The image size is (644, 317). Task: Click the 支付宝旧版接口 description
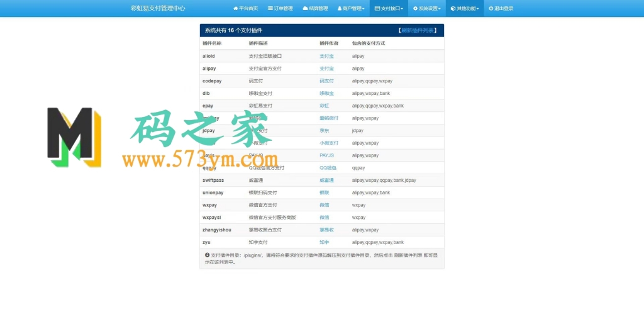pyautogui.click(x=265, y=56)
